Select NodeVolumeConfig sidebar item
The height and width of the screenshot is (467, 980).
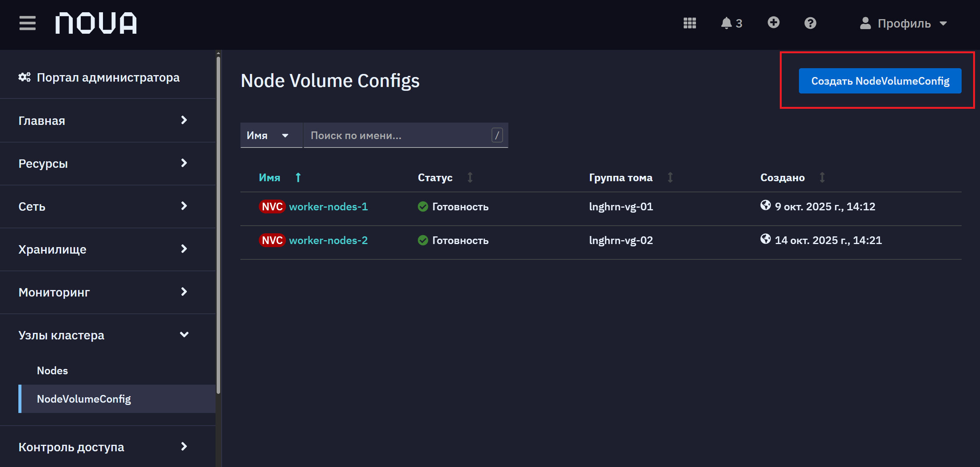[x=117, y=399]
